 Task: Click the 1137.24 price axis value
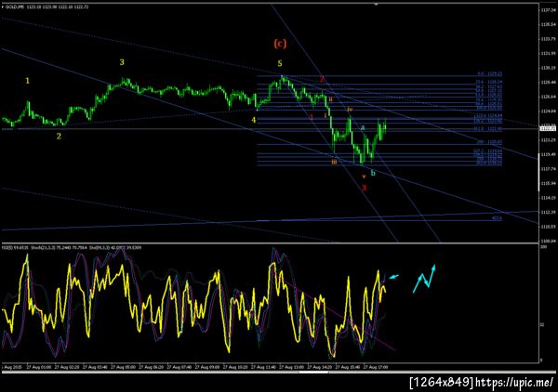click(549, 10)
